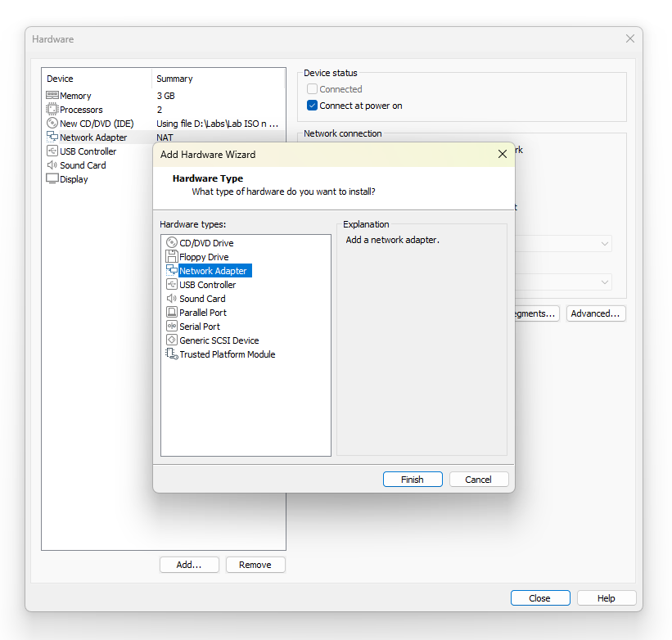Close the Add Hardware Wizard dialog
The height and width of the screenshot is (640, 672).
tap(503, 154)
